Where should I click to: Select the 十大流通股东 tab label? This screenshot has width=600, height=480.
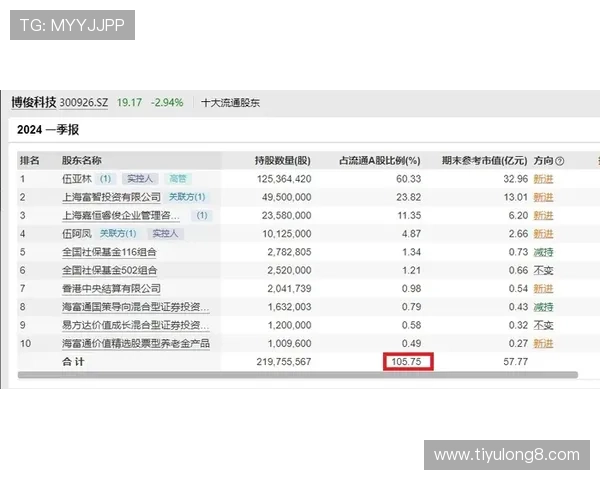click(230, 103)
